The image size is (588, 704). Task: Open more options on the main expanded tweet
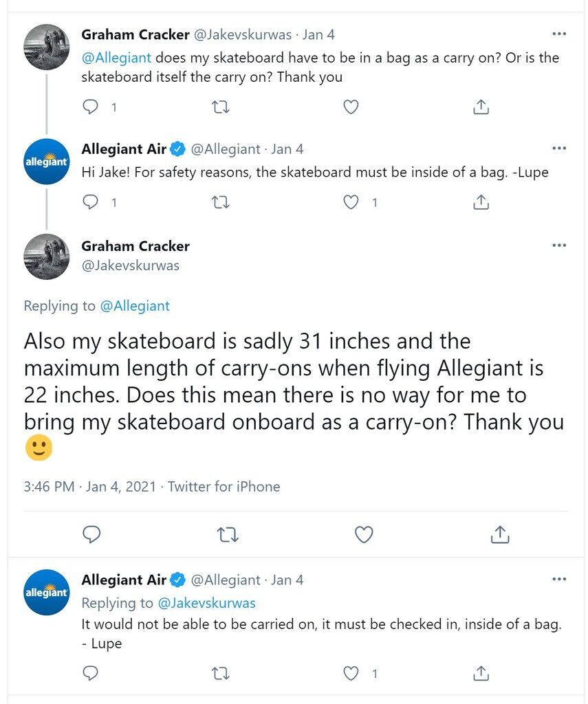click(559, 245)
